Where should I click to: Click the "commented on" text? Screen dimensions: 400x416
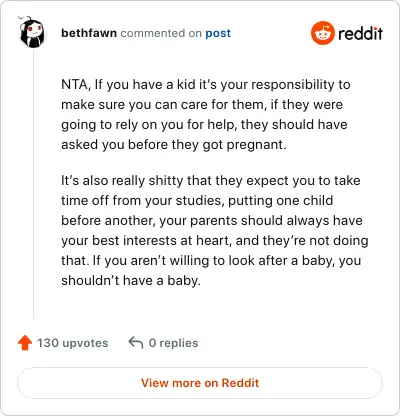tap(161, 33)
